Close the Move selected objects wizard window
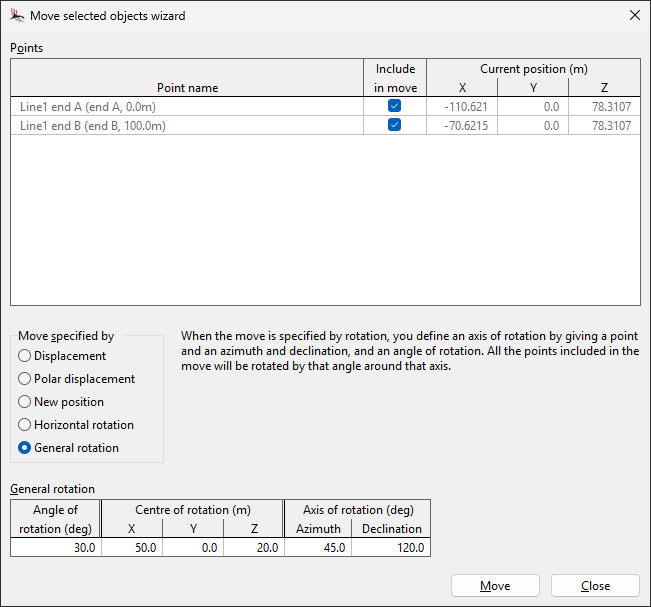Image resolution: width=651 pixels, height=607 pixels. pos(634,15)
